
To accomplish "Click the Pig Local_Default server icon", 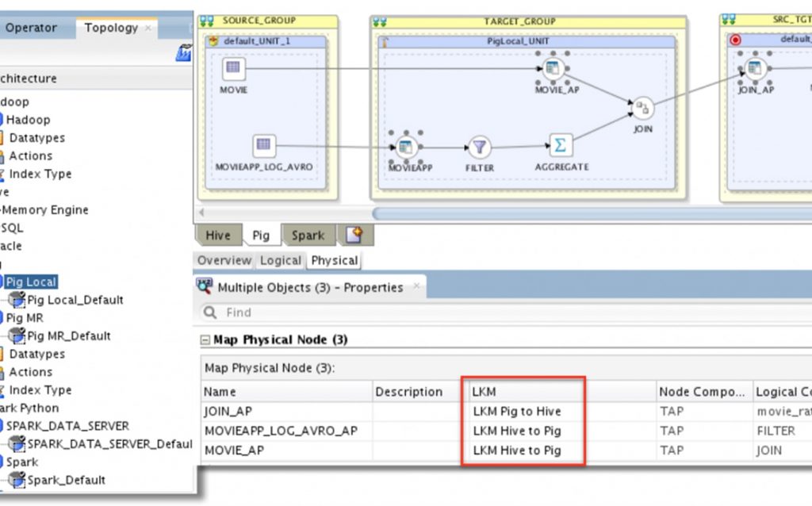I will [x=17, y=299].
